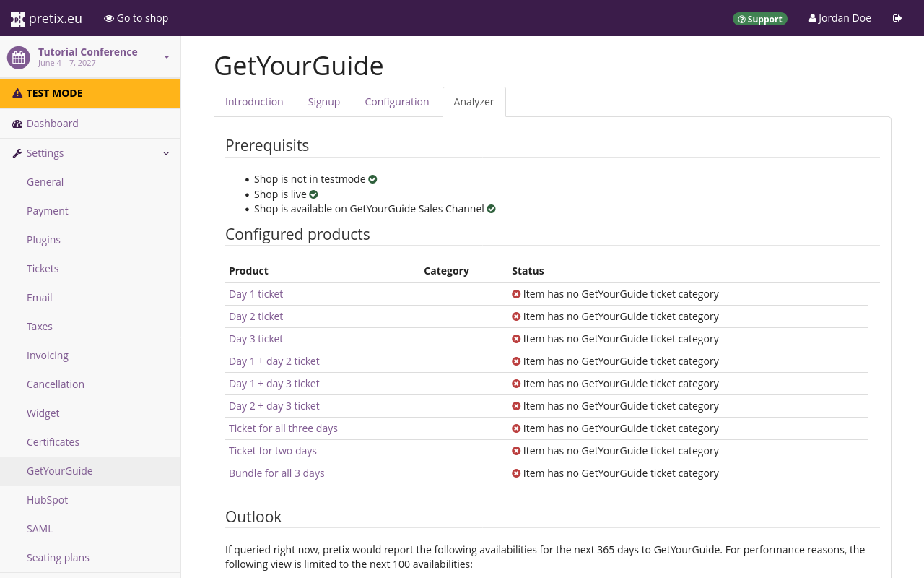The height and width of the screenshot is (578, 924).
Task: Click the Dashboard gauge icon
Action: click(17, 124)
